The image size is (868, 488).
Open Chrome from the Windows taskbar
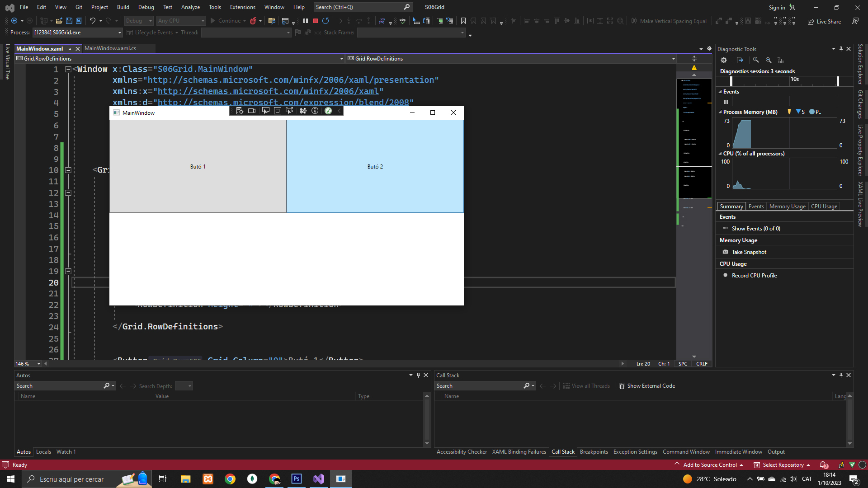click(230, 479)
